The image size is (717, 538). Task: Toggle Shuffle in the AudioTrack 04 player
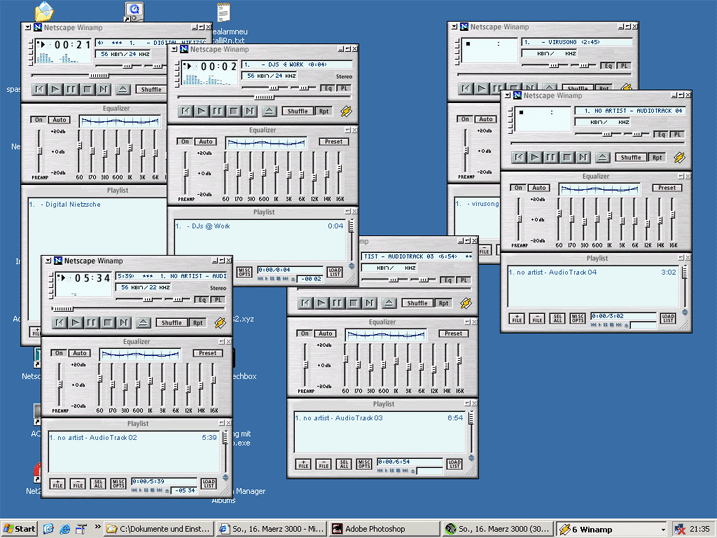[x=631, y=157]
